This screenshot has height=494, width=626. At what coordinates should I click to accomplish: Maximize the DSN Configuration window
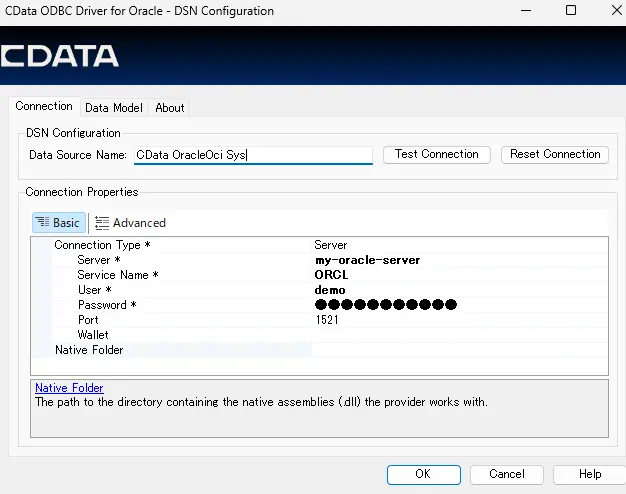tap(571, 10)
